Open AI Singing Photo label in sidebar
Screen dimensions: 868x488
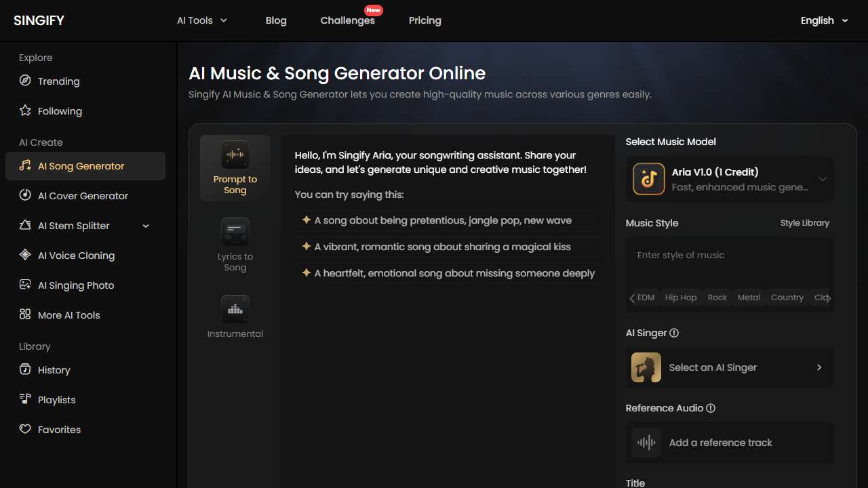[76, 285]
